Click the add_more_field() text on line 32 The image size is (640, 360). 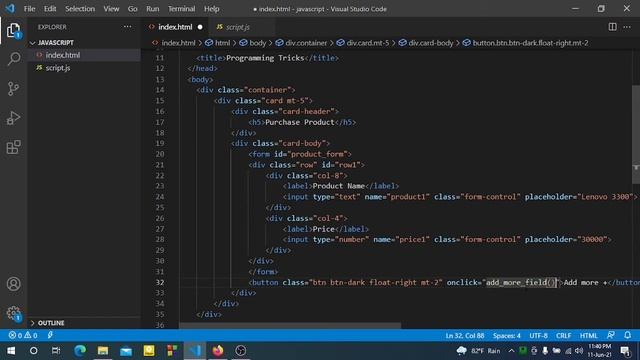coord(521,282)
